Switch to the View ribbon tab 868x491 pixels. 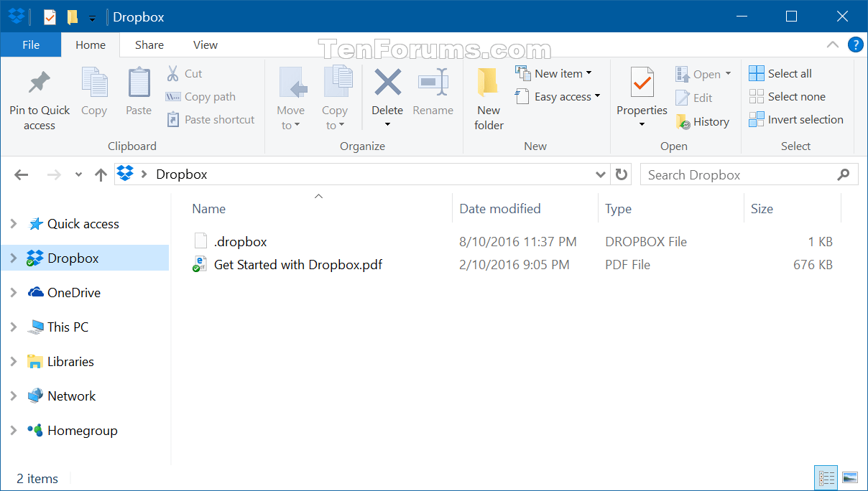click(x=205, y=45)
